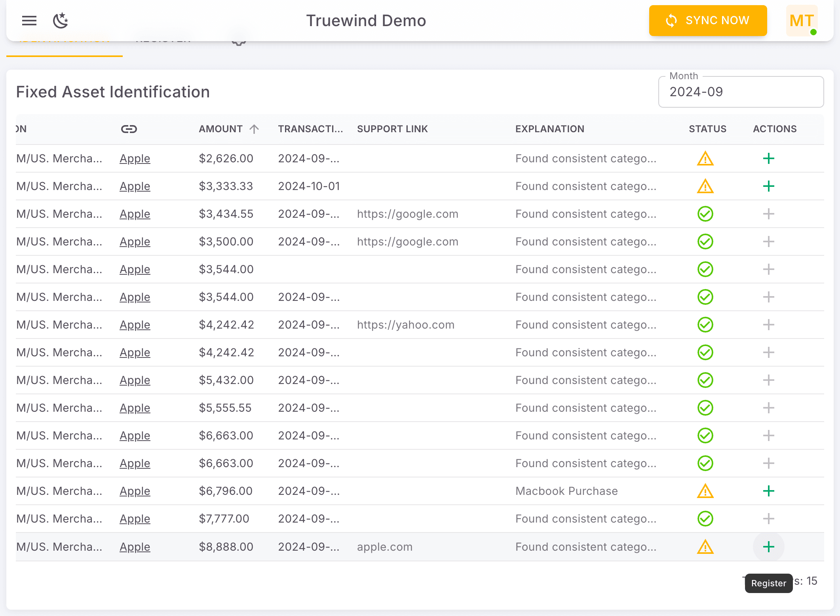This screenshot has height=616, width=840.
Task: Click the SYNC NOW button
Action: tap(708, 21)
